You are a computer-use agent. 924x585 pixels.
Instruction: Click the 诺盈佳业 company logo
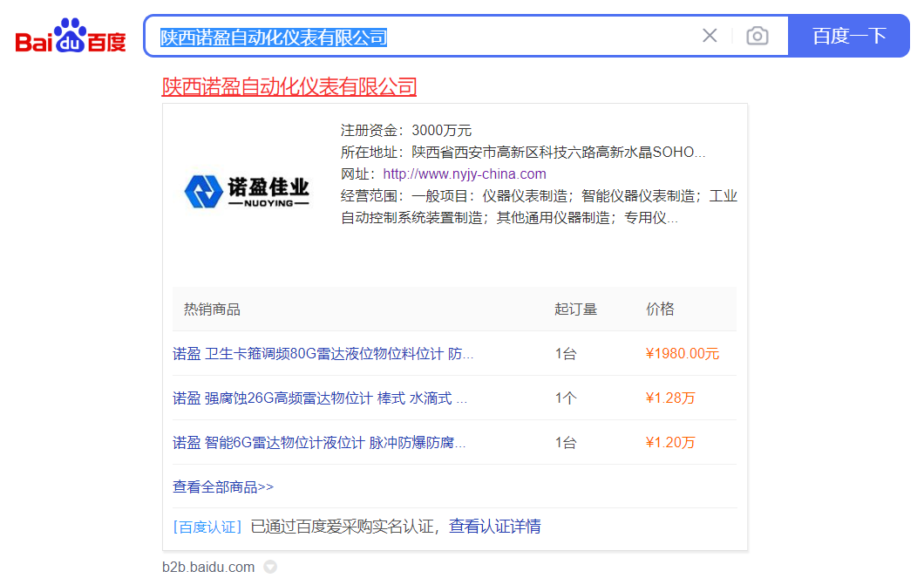point(247,192)
